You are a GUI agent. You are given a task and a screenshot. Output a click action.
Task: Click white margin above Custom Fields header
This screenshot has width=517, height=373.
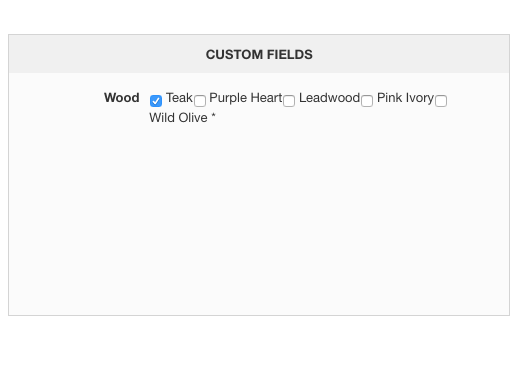pyautogui.click(x=258, y=17)
